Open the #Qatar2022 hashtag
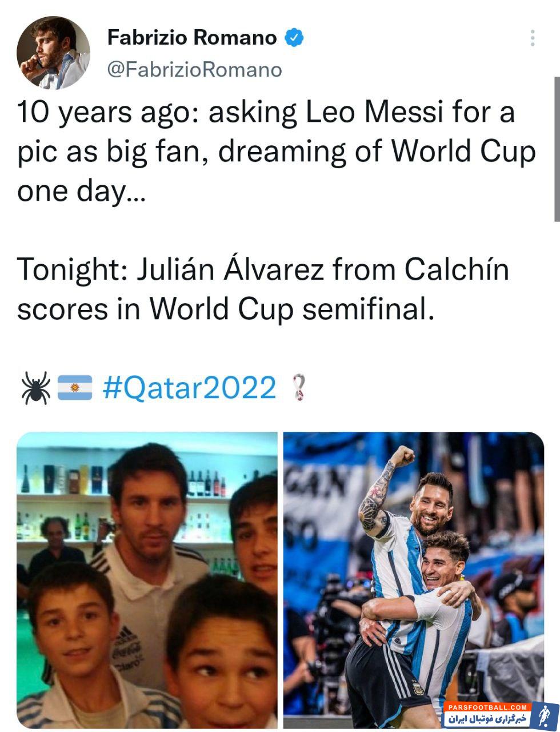This screenshot has height=732, width=560. click(189, 387)
